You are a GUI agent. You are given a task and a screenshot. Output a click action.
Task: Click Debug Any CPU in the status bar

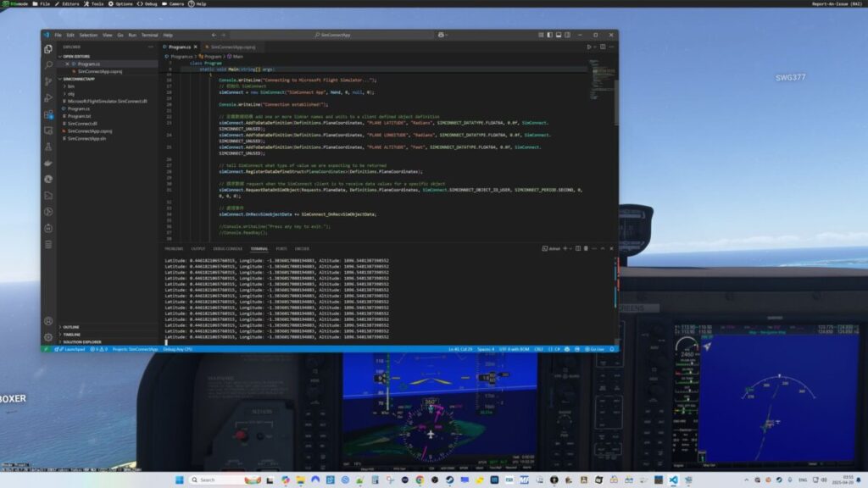(178, 349)
